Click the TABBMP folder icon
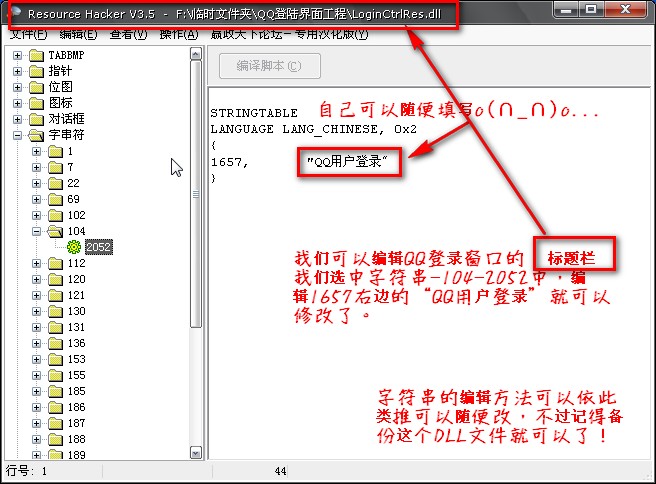This screenshot has width=656, height=484. pyautogui.click(x=36, y=55)
